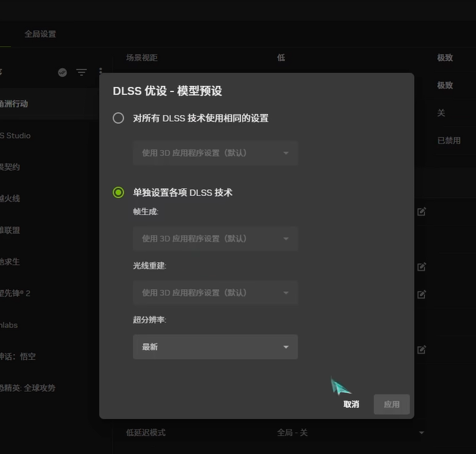
Task: Click the 关 value in the right column
Action: (x=441, y=113)
